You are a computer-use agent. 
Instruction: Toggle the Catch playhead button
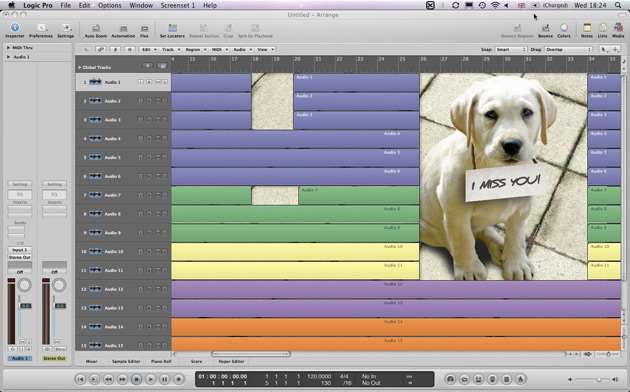pyautogui.click(x=116, y=49)
